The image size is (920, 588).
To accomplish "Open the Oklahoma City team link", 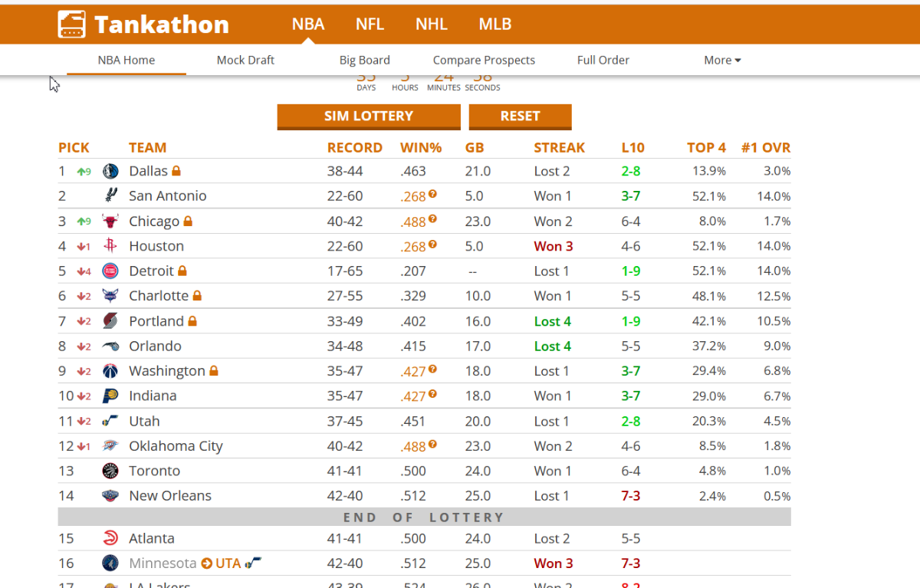I will point(176,446).
